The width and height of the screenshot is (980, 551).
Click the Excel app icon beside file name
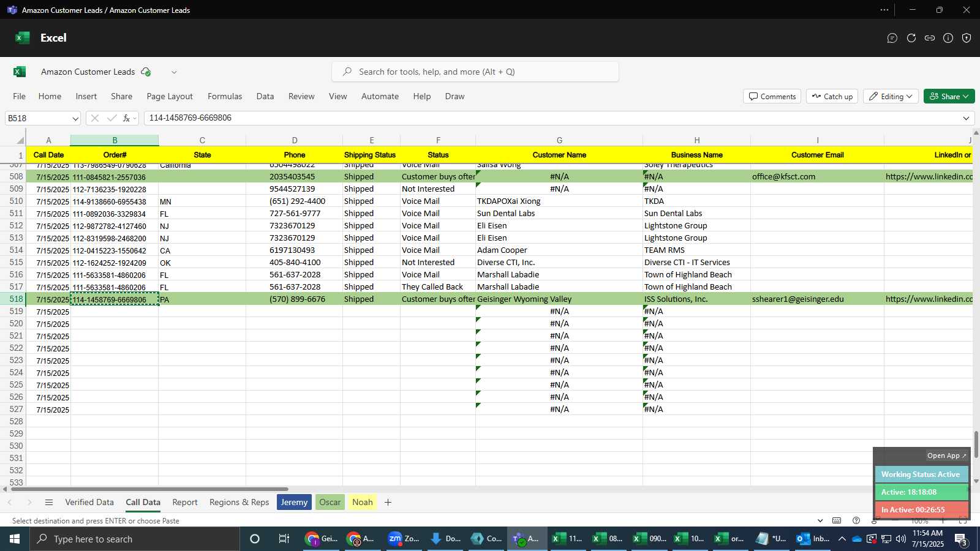[x=20, y=72]
